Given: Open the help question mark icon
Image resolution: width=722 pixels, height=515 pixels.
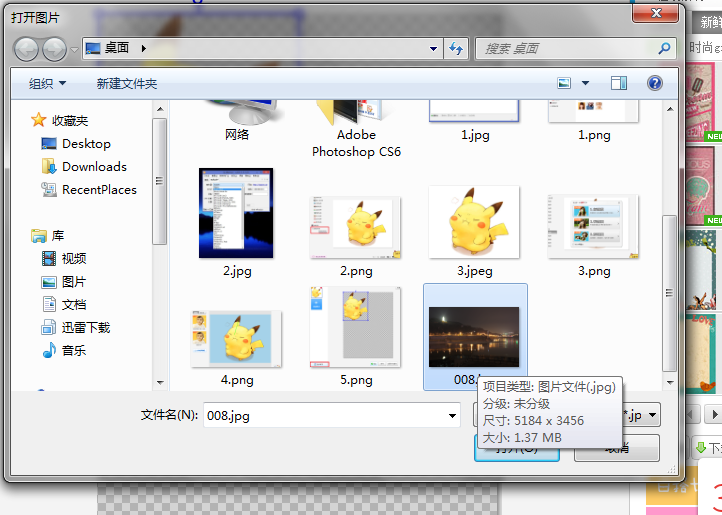Looking at the screenshot, I should click(654, 83).
